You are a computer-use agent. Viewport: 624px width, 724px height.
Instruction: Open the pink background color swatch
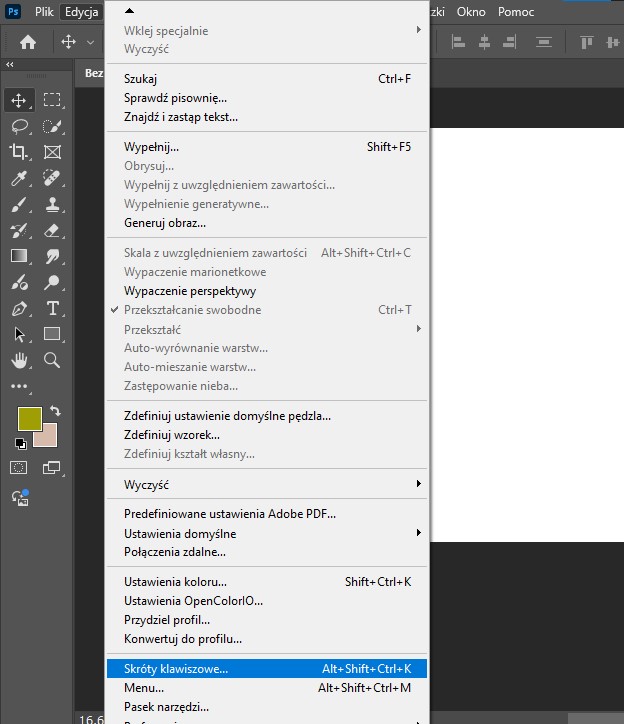coord(48,437)
